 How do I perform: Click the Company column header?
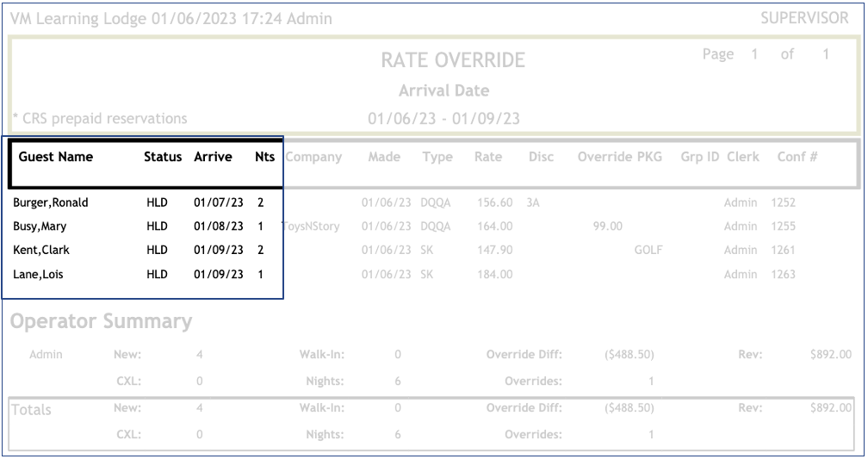click(x=314, y=158)
